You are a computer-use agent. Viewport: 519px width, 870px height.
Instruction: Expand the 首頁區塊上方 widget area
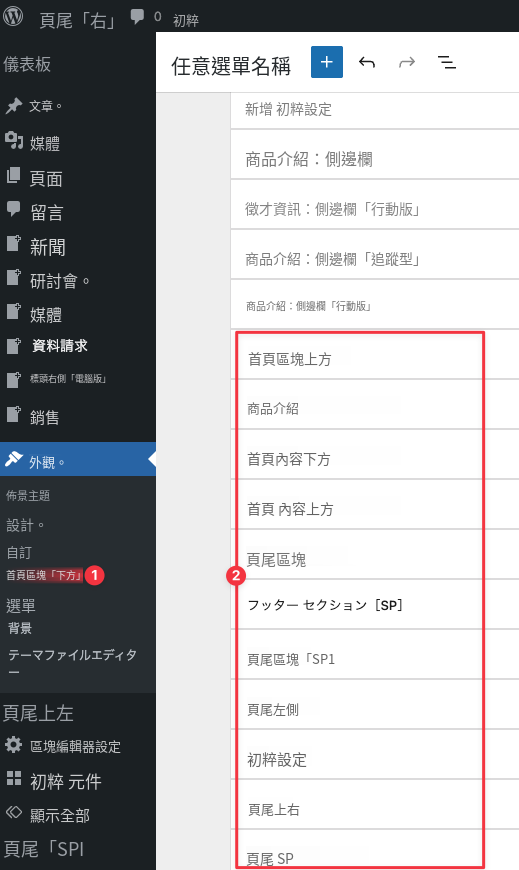click(361, 359)
